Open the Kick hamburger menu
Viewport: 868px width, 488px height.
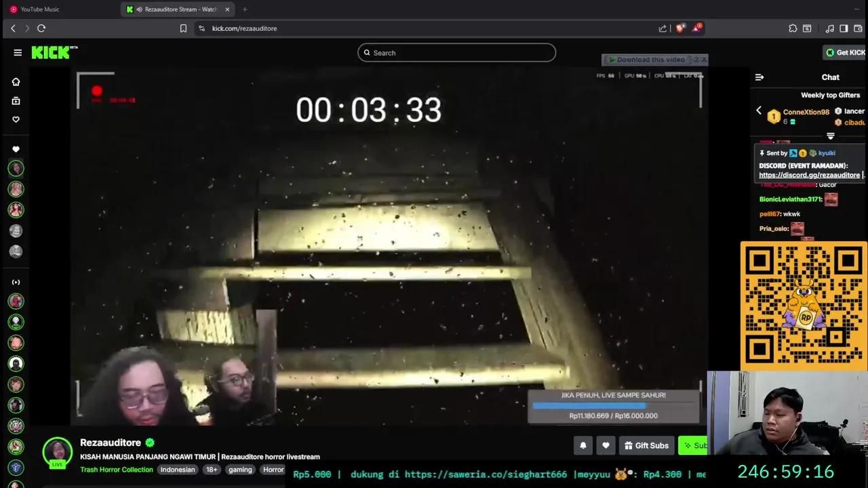pos(18,52)
